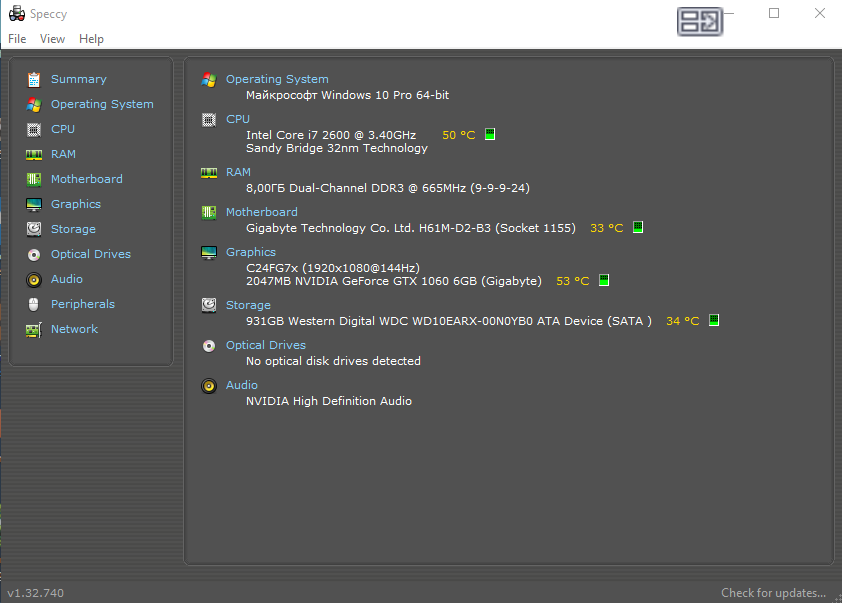Image resolution: width=842 pixels, height=603 pixels.
Task: Maximize the Speccy window
Action: (774, 13)
